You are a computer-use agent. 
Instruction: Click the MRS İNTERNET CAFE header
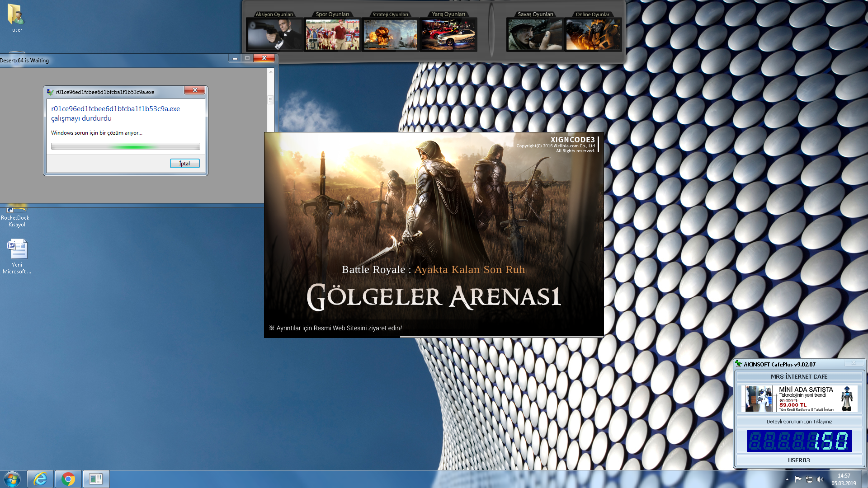(799, 376)
